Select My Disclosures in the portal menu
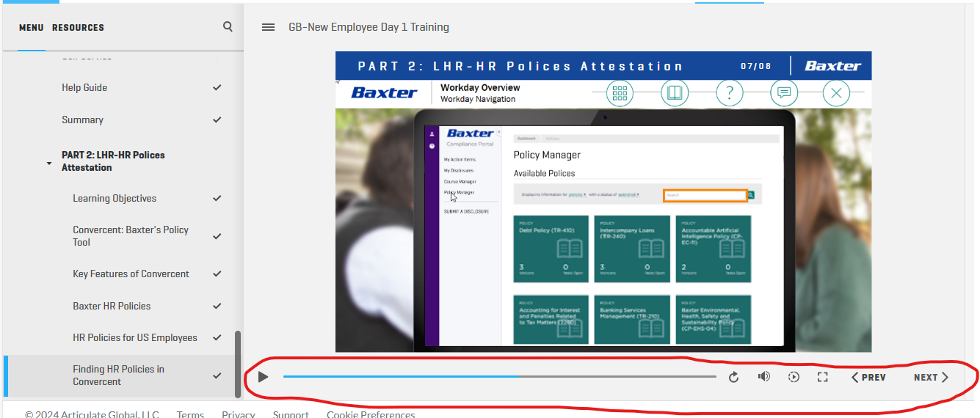The height and width of the screenshot is (418, 980). pos(458,170)
